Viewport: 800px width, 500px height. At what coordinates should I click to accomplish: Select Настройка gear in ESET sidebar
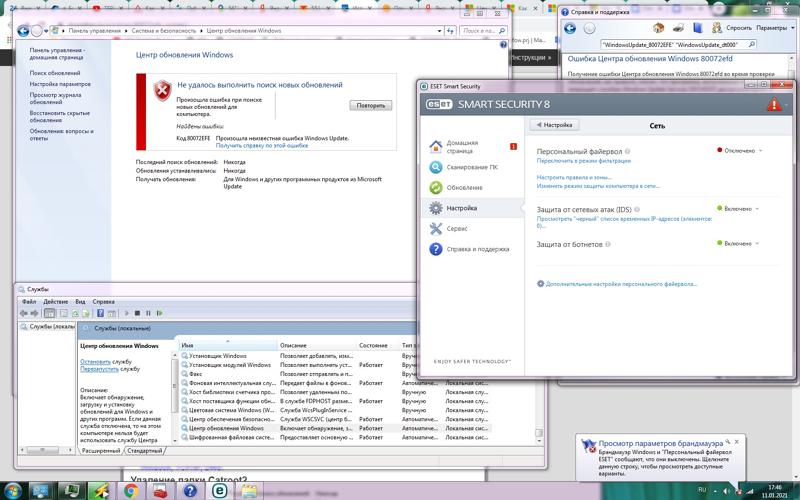(435, 208)
